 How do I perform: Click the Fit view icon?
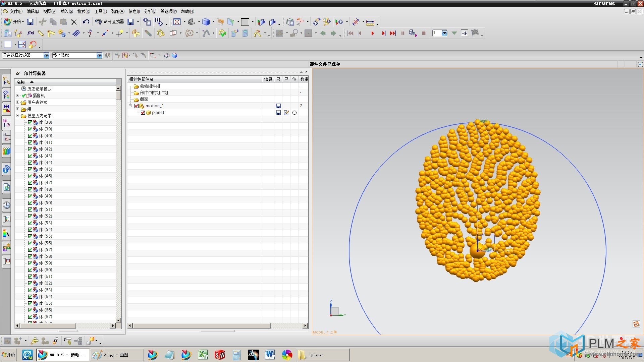click(177, 22)
